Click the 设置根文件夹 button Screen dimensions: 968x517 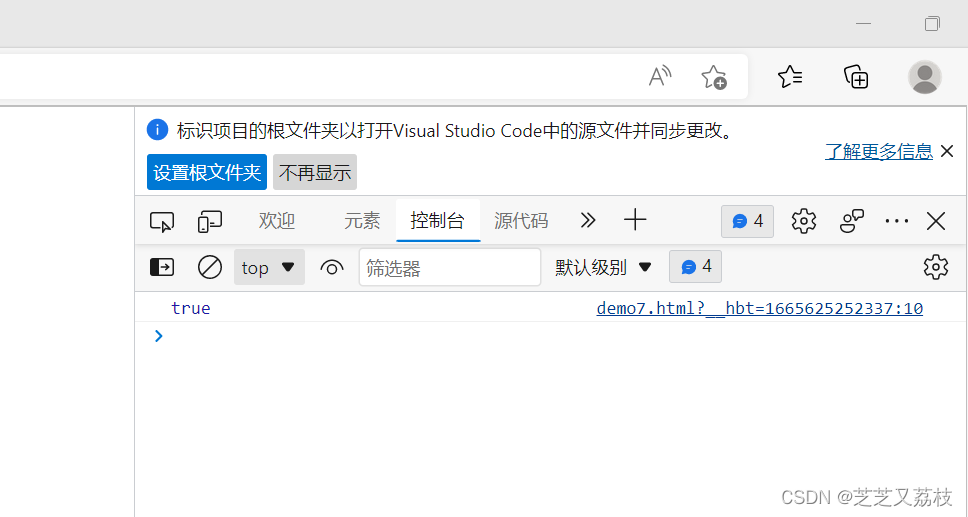(207, 172)
